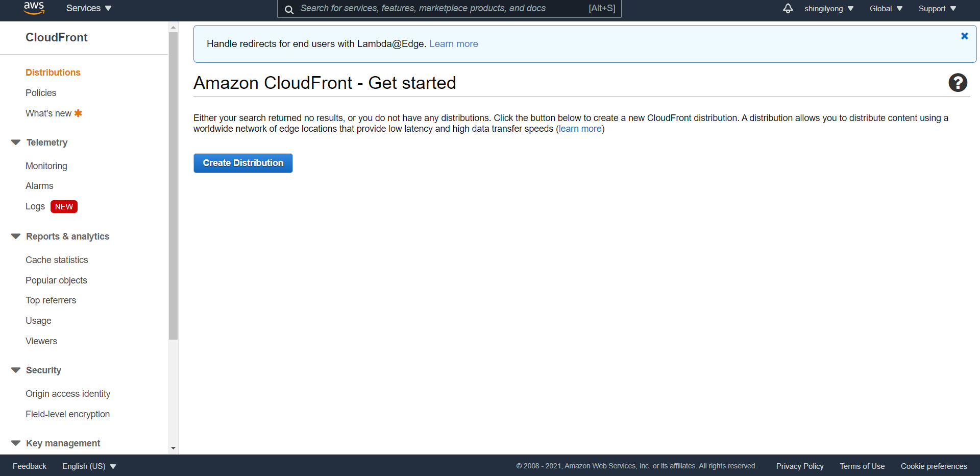This screenshot has height=476, width=980.
Task: Click the red NEW badge beside Logs
Action: [64, 207]
